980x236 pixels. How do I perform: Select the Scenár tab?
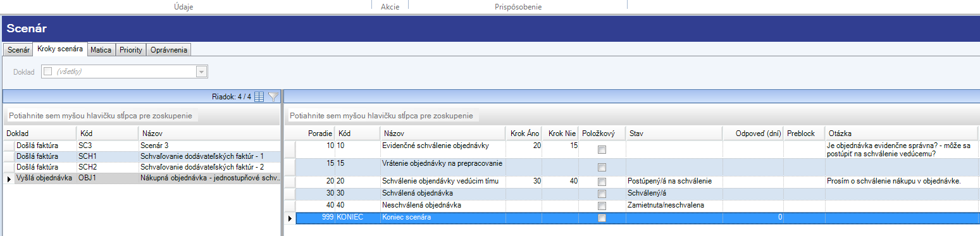tap(18, 49)
